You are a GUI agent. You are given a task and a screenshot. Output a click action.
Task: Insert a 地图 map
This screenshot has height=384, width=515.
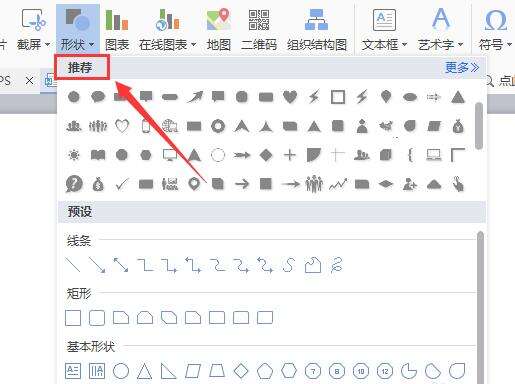point(219,29)
